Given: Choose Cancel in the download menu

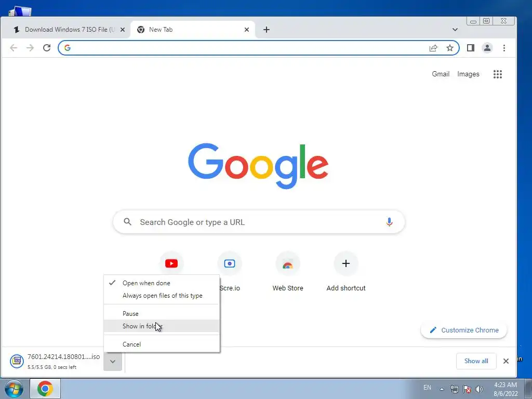Looking at the screenshot, I should coord(162,344).
